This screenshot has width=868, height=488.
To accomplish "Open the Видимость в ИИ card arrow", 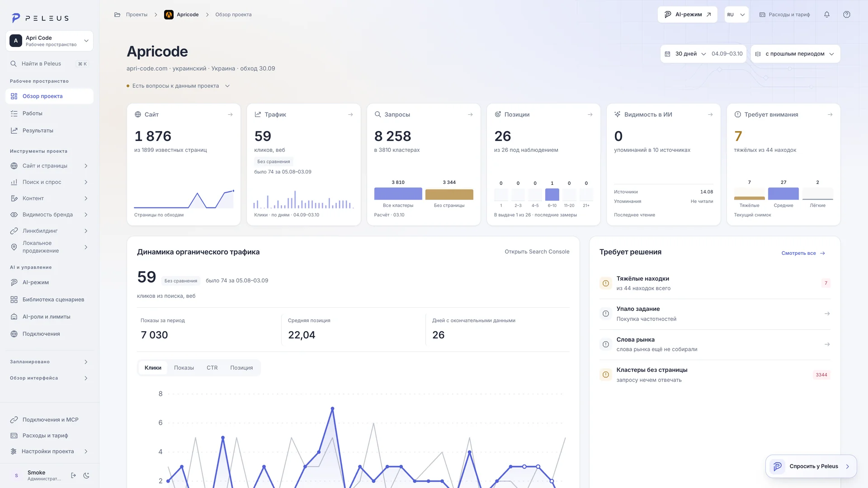I will pos(710,115).
